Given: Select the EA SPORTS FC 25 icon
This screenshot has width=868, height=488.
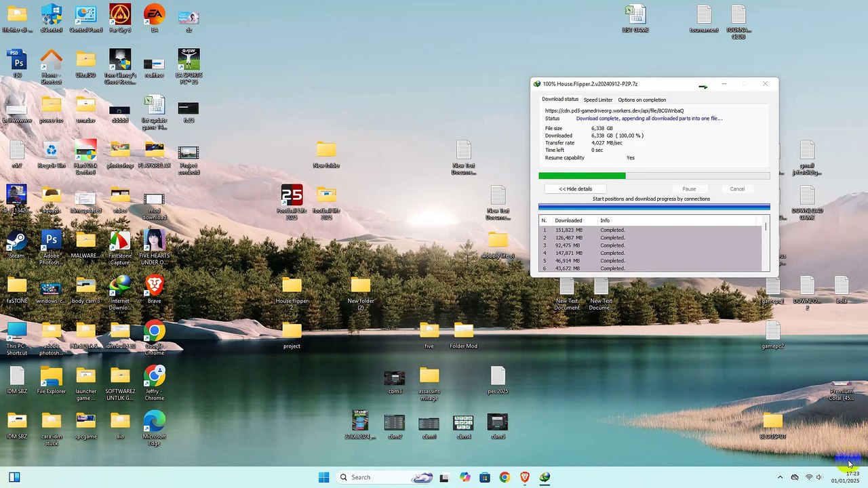Looking at the screenshot, I should 189,66.
